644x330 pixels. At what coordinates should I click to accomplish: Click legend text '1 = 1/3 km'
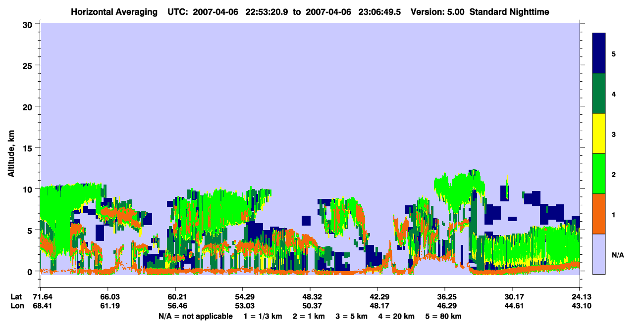[262, 316]
